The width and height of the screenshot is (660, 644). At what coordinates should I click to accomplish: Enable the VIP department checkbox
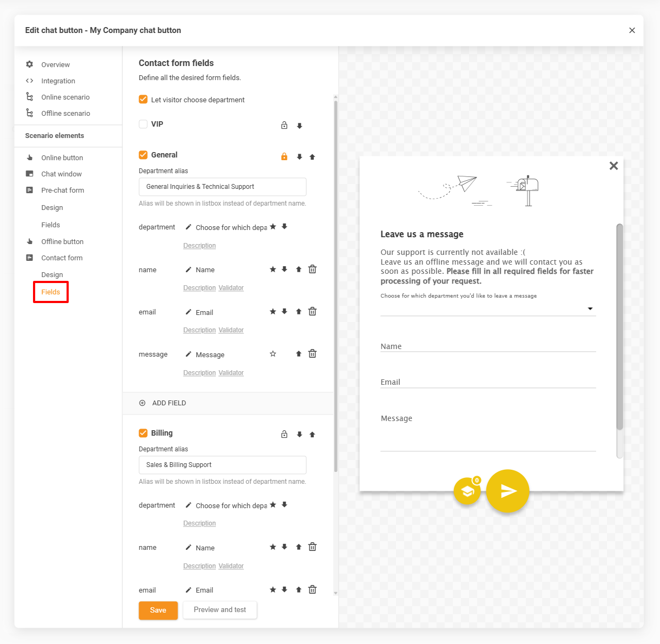click(x=143, y=124)
